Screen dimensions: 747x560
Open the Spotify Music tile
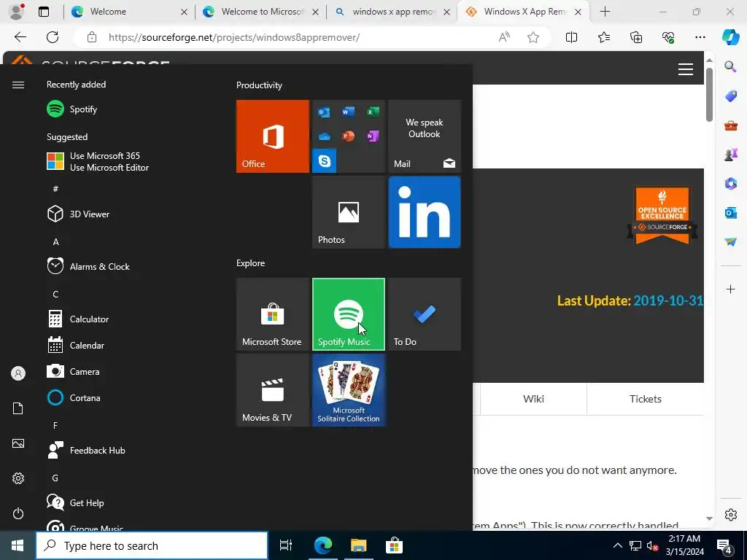click(348, 314)
